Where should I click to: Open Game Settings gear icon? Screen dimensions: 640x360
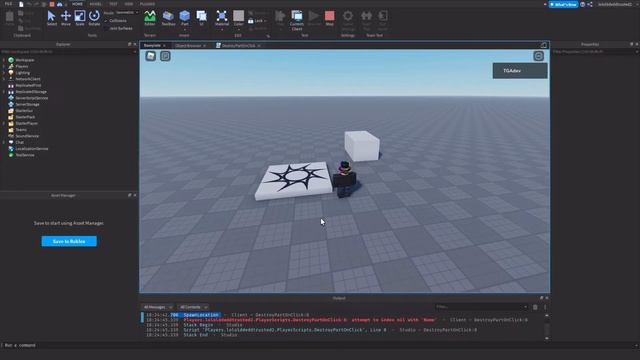(348, 20)
